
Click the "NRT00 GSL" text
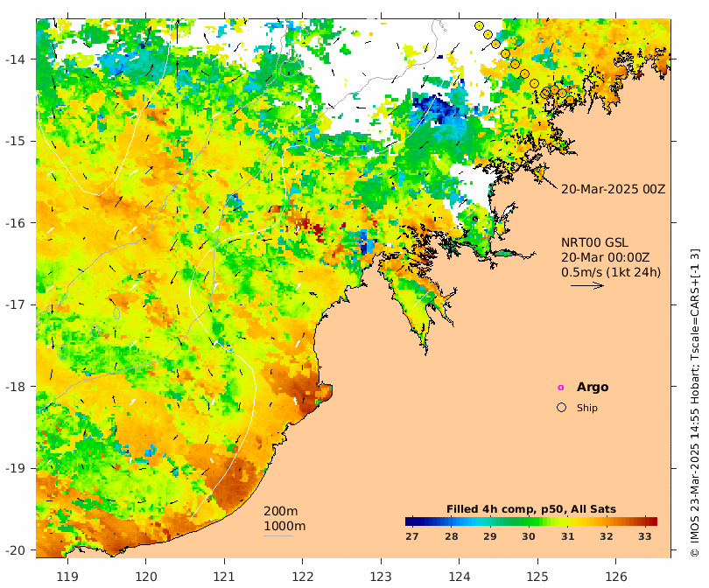(594, 242)
